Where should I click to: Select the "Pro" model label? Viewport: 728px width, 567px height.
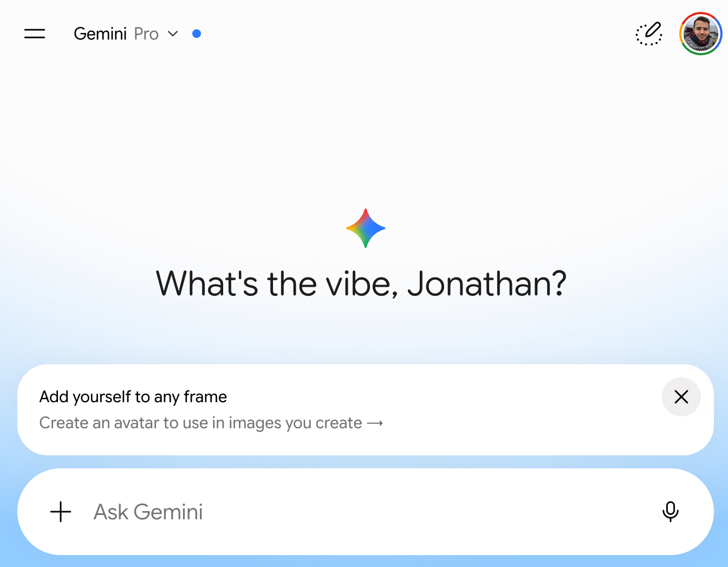(x=146, y=34)
